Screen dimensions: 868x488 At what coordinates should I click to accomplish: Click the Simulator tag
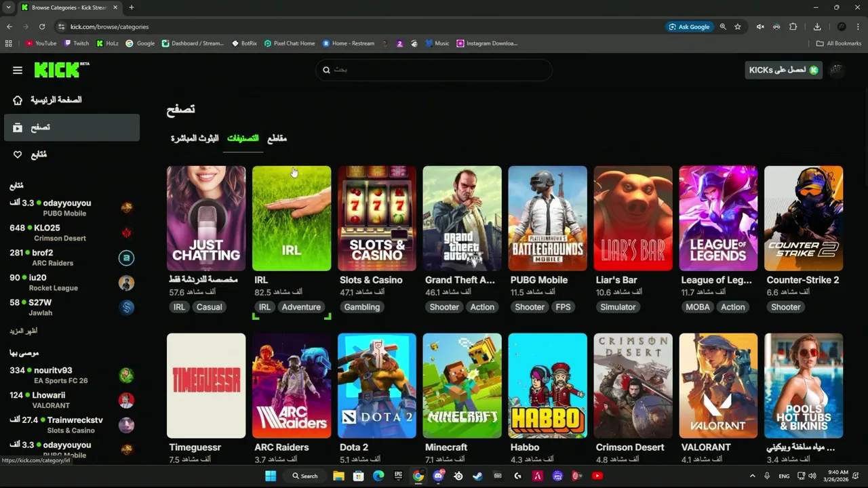click(618, 307)
